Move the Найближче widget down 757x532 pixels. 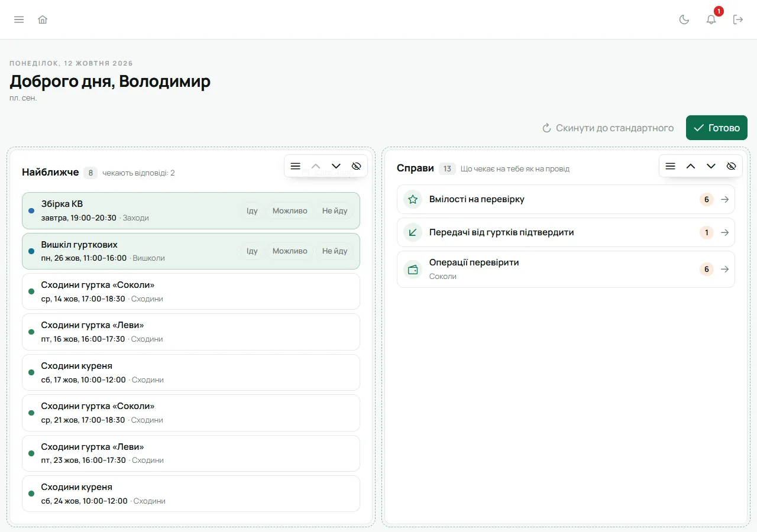336,166
